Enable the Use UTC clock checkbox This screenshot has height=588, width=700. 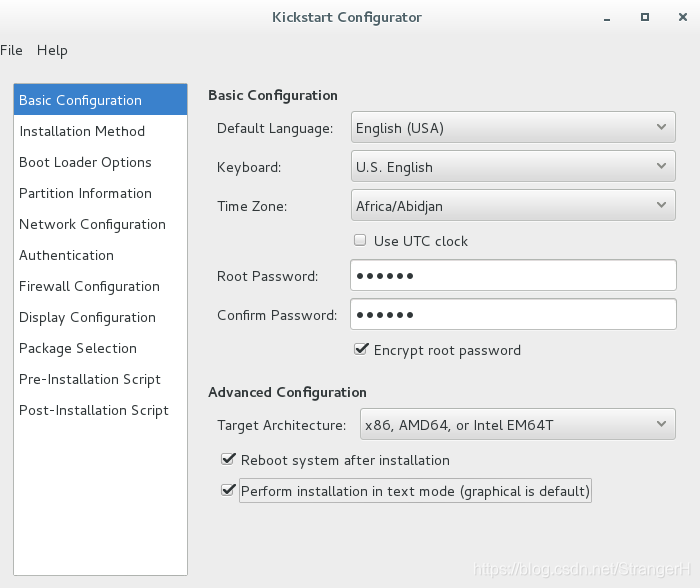360,240
